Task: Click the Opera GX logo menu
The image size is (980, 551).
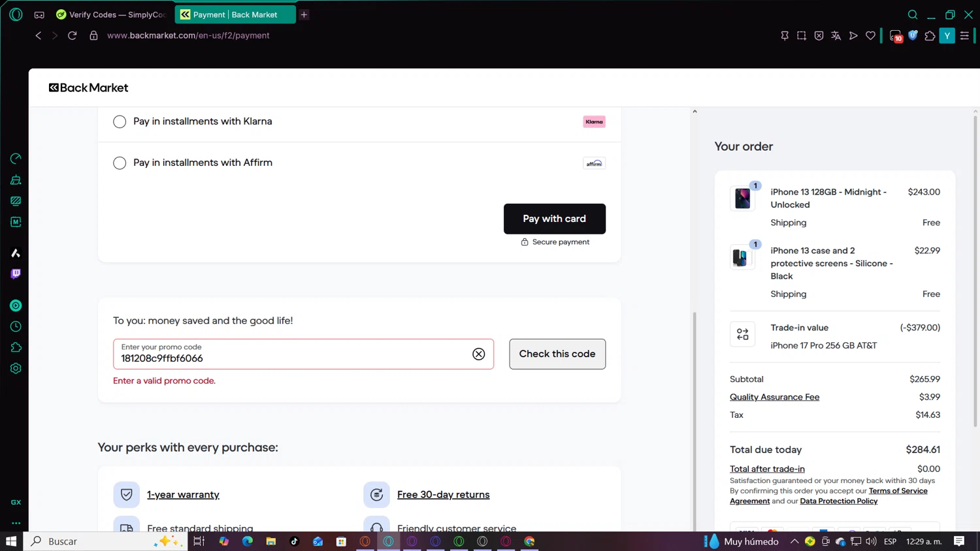Action: [x=16, y=14]
